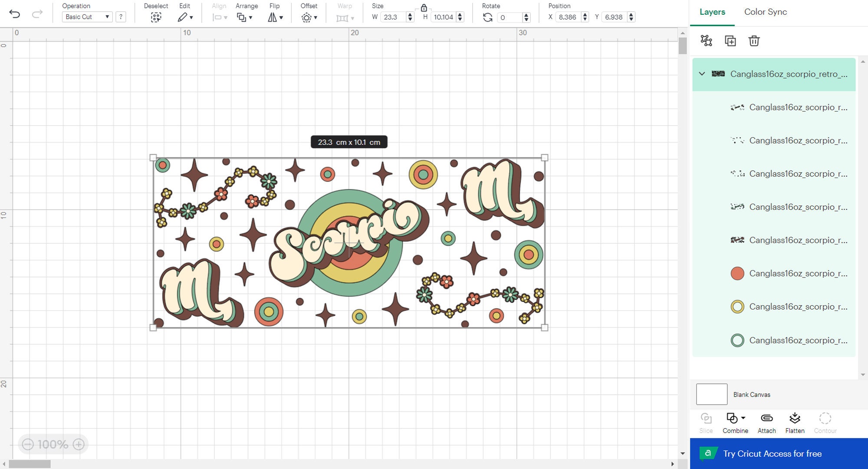Screen dimensions: 868x469
Task: Switch to the Color Sync tab
Action: click(x=765, y=12)
